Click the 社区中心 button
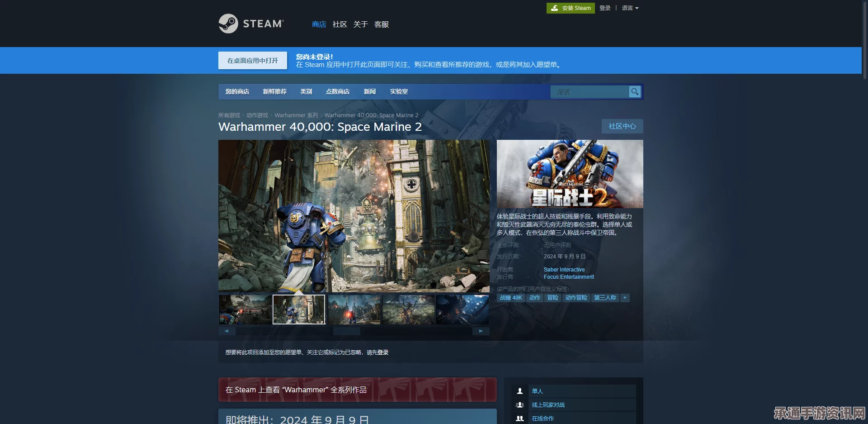 tap(622, 126)
